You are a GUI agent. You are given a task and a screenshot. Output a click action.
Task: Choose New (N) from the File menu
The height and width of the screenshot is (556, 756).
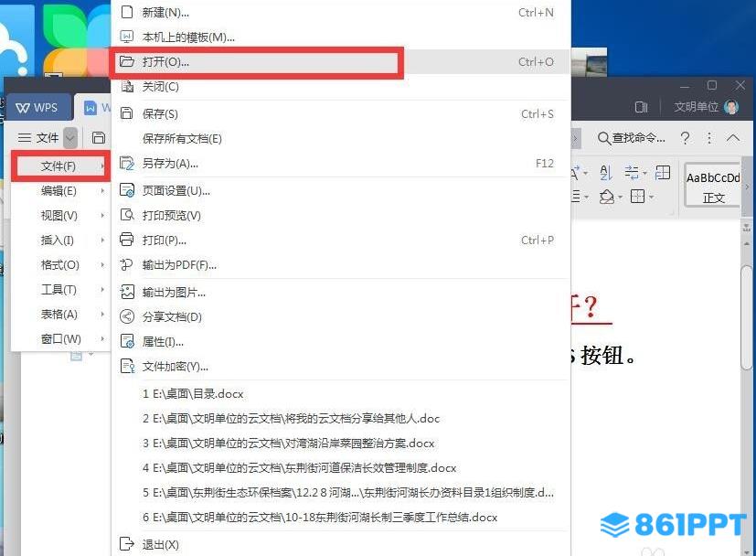coord(341,13)
